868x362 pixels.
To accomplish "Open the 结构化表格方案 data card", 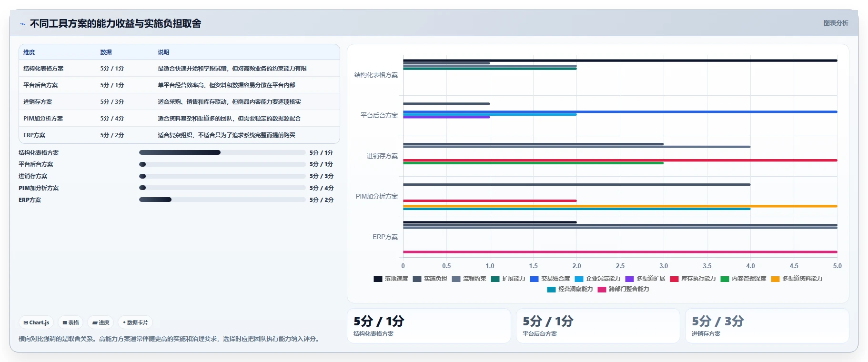I will point(429,326).
